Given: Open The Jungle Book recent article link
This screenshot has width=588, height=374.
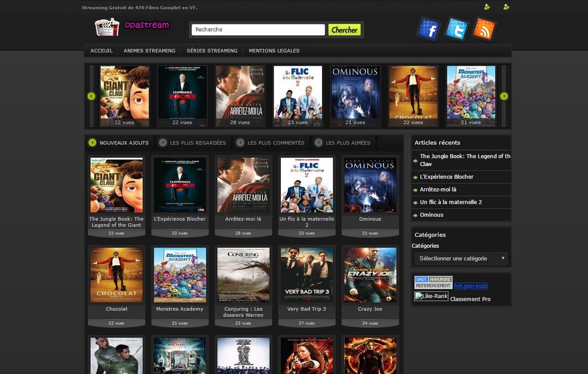Looking at the screenshot, I should 465,160.
